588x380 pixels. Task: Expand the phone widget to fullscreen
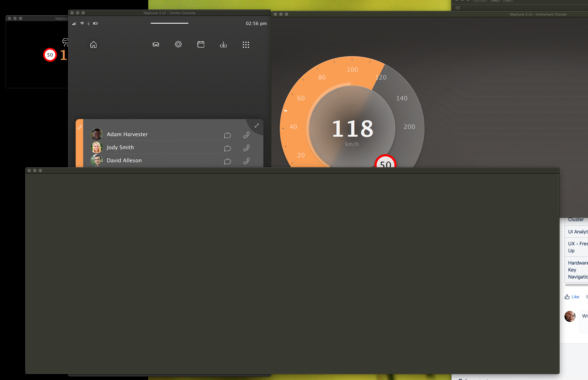tap(257, 126)
